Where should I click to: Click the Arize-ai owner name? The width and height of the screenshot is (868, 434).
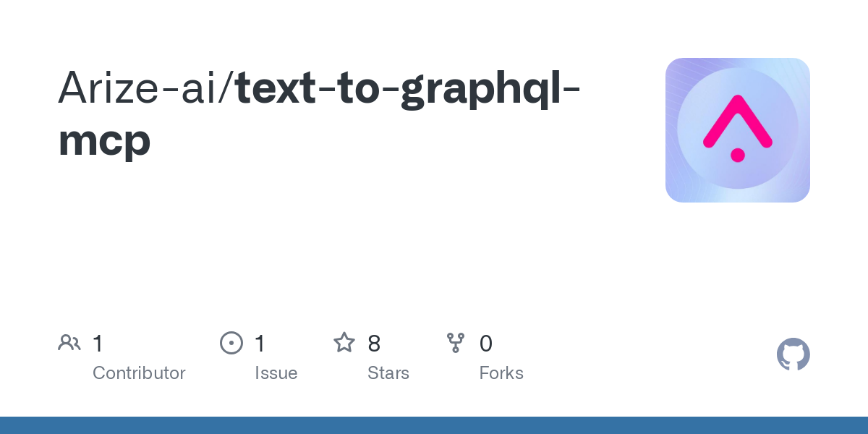point(140,87)
